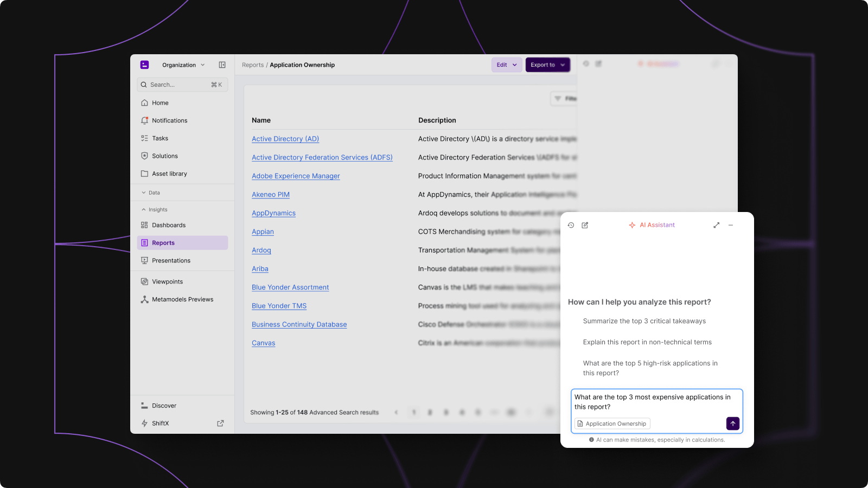The width and height of the screenshot is (868, 488).
Task: Open the Edit dropdown button
Action: coord(507,65)
